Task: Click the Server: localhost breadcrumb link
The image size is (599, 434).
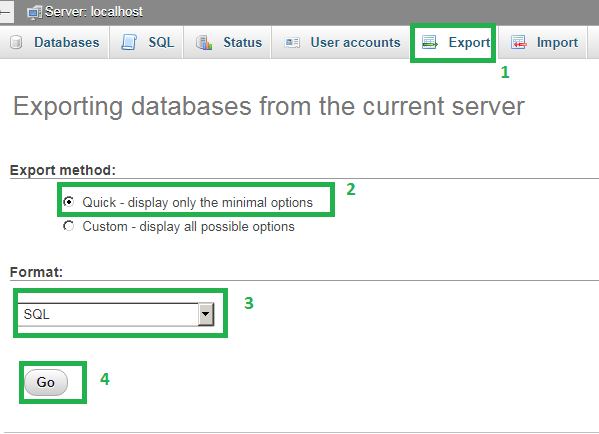Action: point(94,12)
